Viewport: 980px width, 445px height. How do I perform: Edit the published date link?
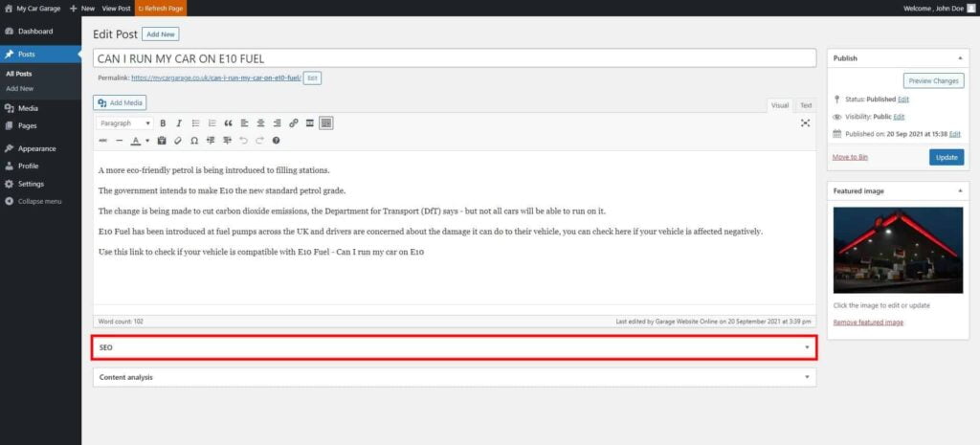954,134
